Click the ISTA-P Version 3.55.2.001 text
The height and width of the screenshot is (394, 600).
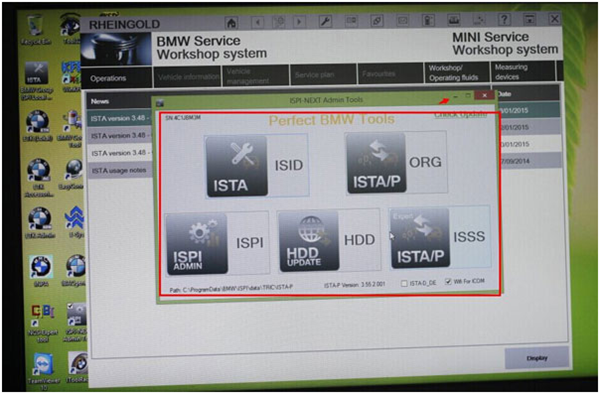[354, 285]
